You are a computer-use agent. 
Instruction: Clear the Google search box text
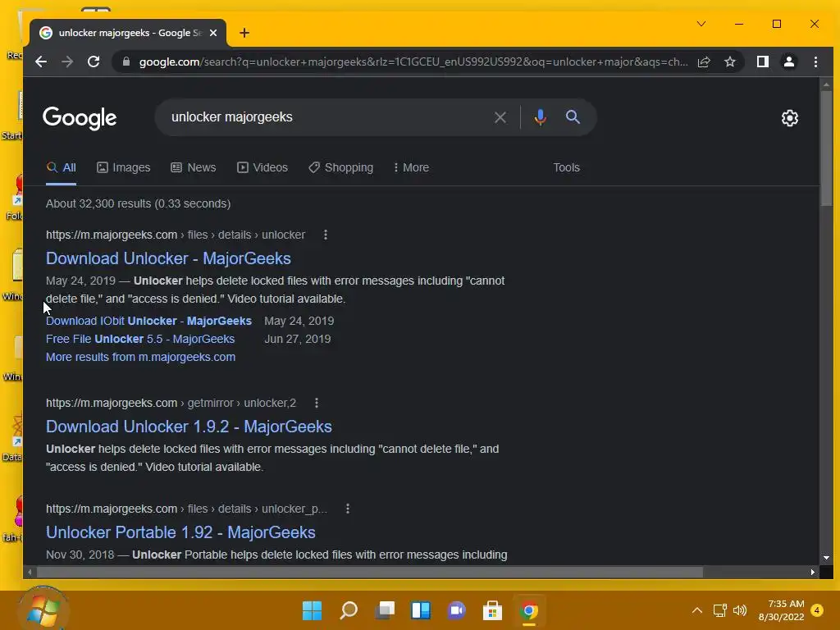(500, 117)
